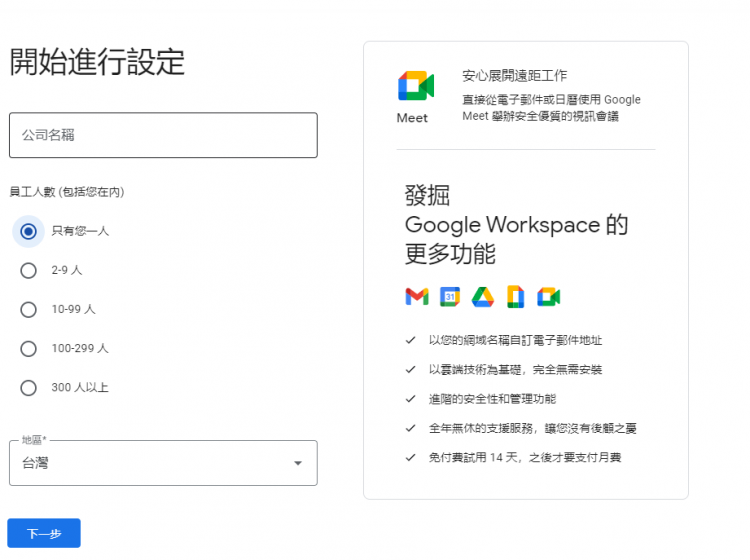Select the 只有您一人 radio option

pos(29,231)
